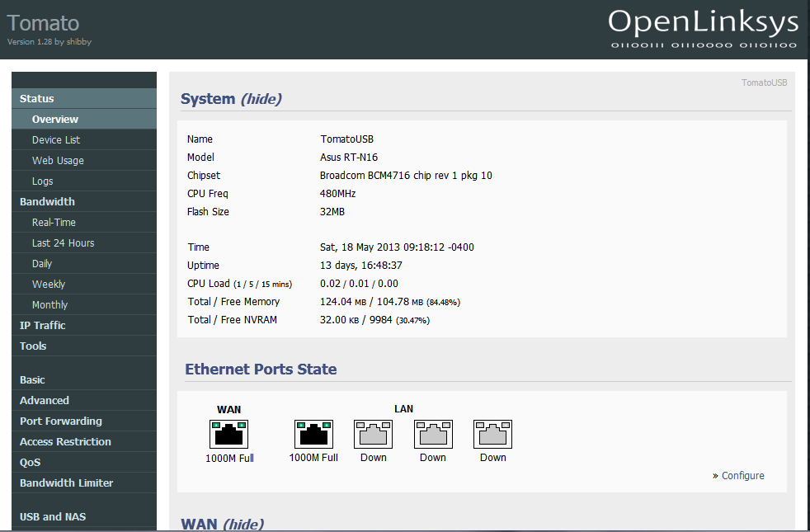
Task: Click the model value Asus RT-N16
Action: point(349,157)
